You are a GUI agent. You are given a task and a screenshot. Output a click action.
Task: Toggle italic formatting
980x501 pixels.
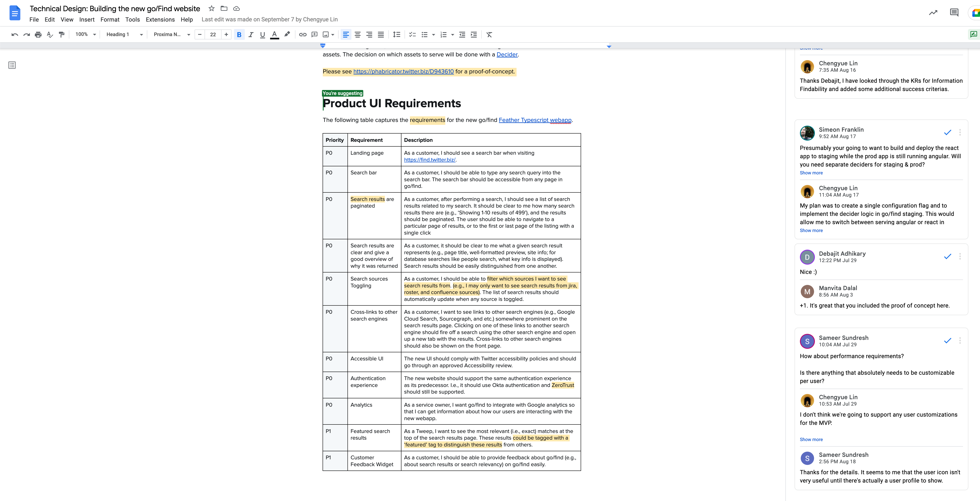[251, 35]
